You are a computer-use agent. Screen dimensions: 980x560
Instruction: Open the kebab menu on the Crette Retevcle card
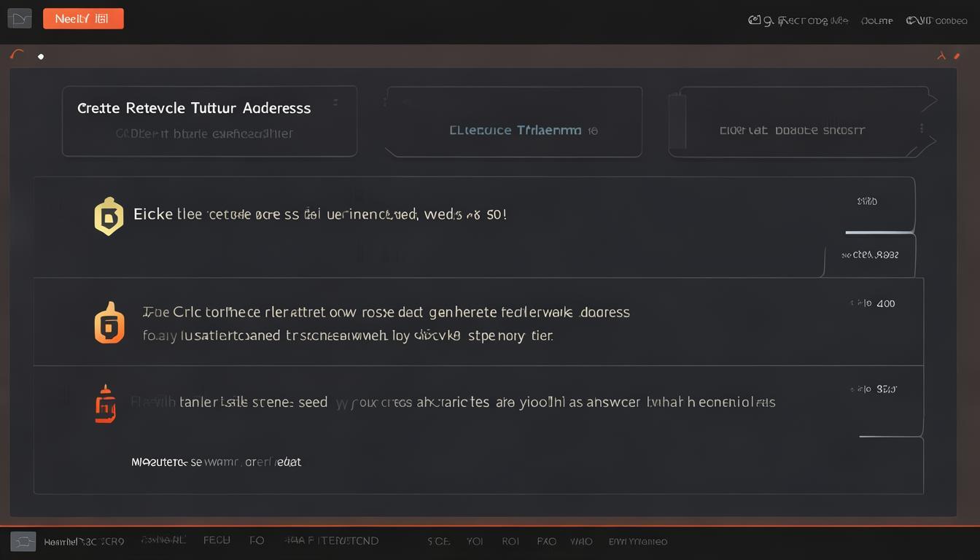[335, 103]
